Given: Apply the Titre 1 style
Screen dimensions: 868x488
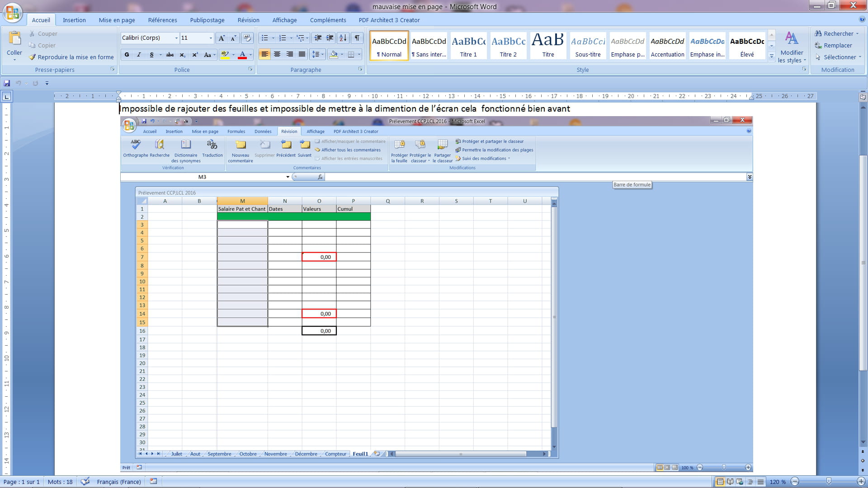Looking at the screenshot, I should (468, 45).
